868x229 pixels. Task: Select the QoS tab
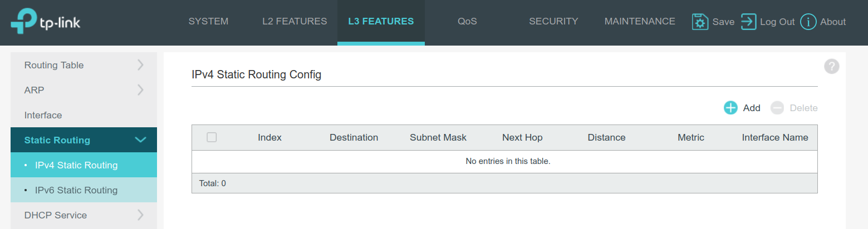tap(467, 22)
